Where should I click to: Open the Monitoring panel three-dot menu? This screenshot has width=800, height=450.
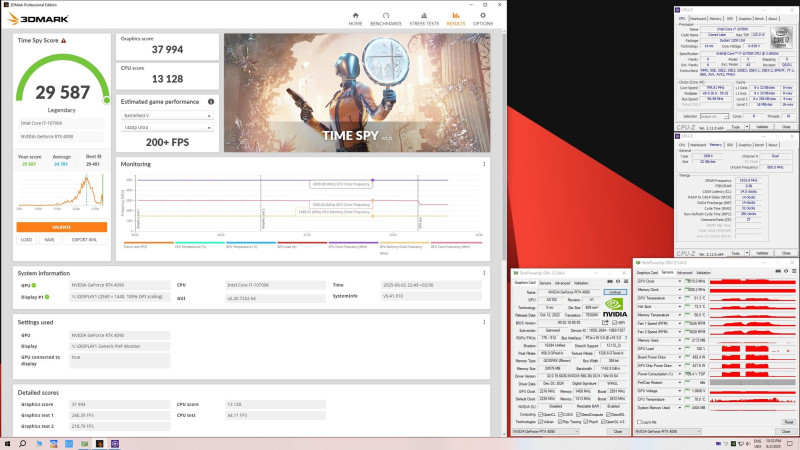click(484, 164)
